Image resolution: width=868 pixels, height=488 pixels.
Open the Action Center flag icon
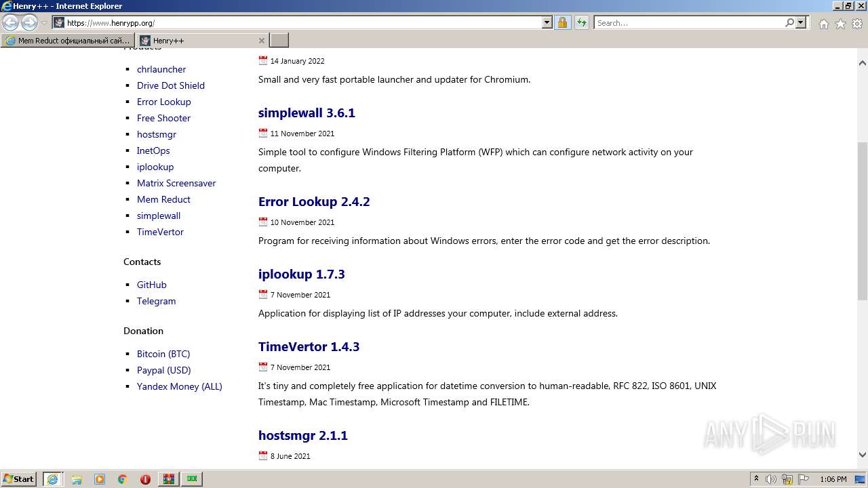[803, 479]
